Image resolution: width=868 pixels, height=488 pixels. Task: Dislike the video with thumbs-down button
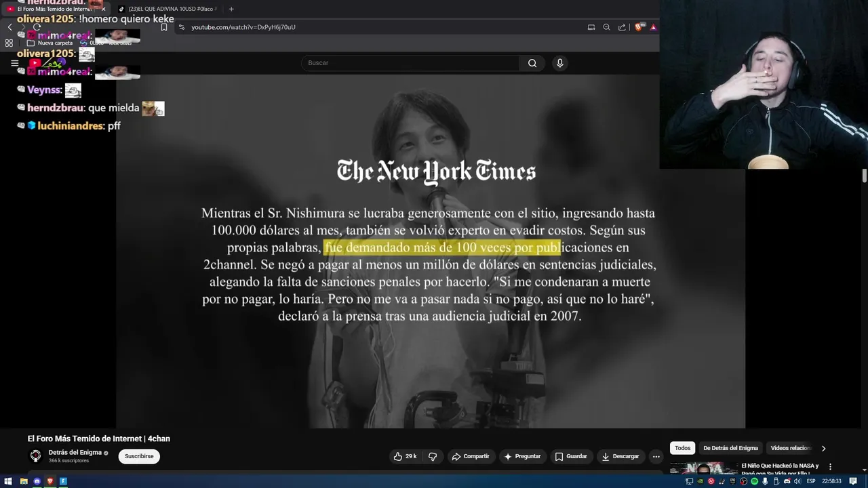coord(433,456)
